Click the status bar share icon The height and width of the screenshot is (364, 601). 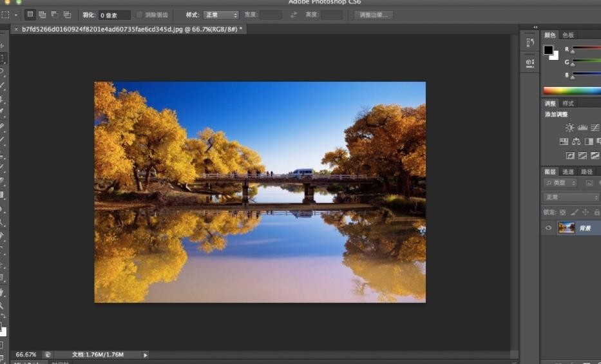[x=48, y=355]
